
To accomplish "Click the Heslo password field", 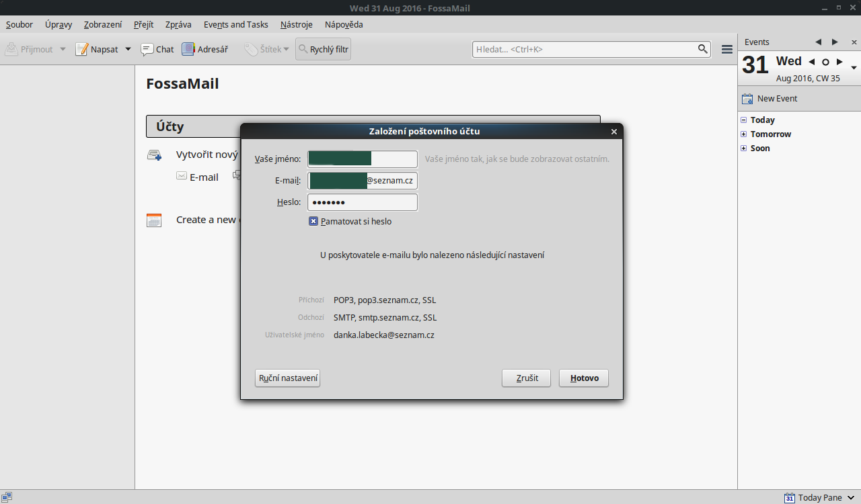I will pos(363,202).
